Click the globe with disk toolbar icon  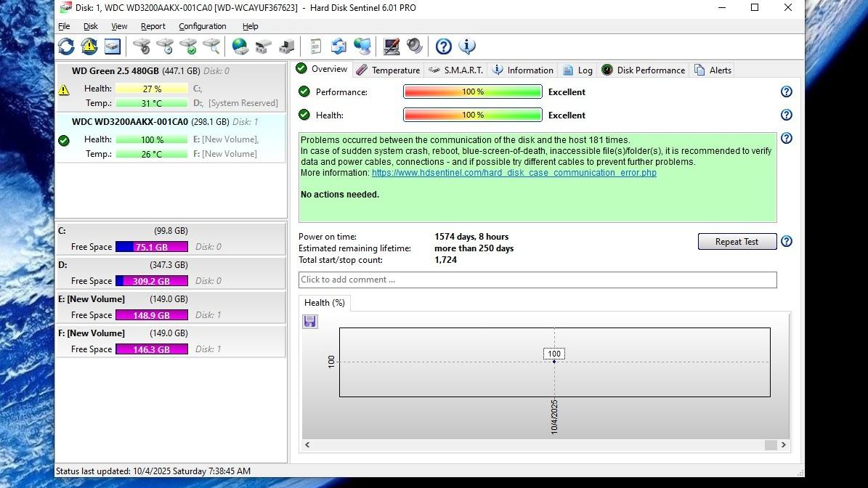[240, 46]
